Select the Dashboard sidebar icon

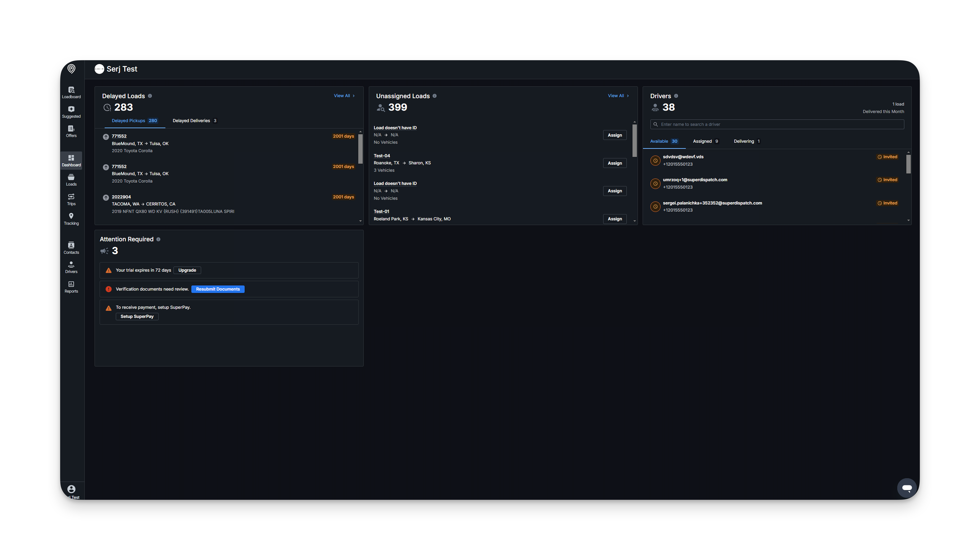point(71,160)
